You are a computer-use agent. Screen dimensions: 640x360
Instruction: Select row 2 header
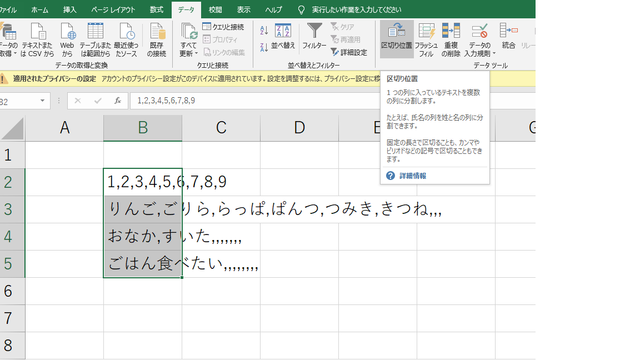point(12,182)
